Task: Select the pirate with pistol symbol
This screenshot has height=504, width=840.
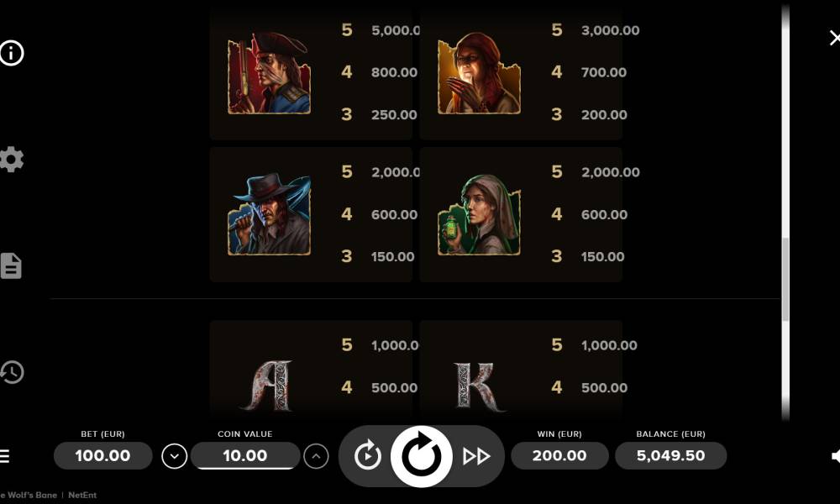Action: coord(269,73)
